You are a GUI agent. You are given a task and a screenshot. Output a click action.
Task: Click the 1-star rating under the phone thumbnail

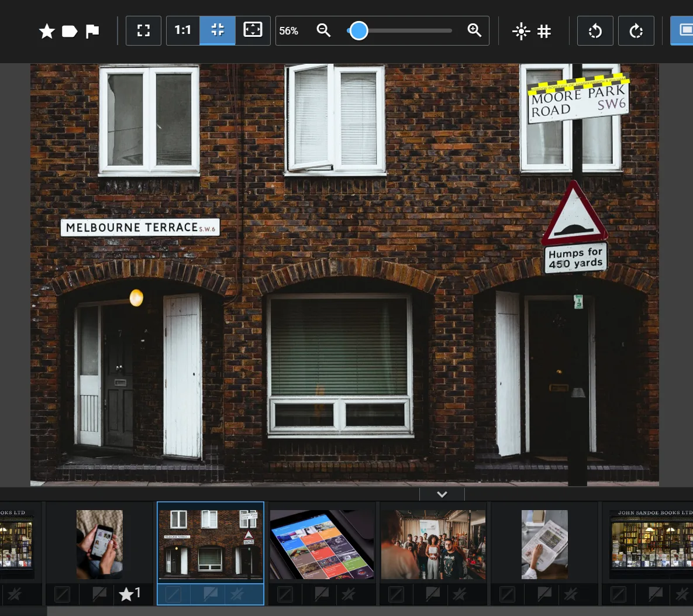point(130,594)
